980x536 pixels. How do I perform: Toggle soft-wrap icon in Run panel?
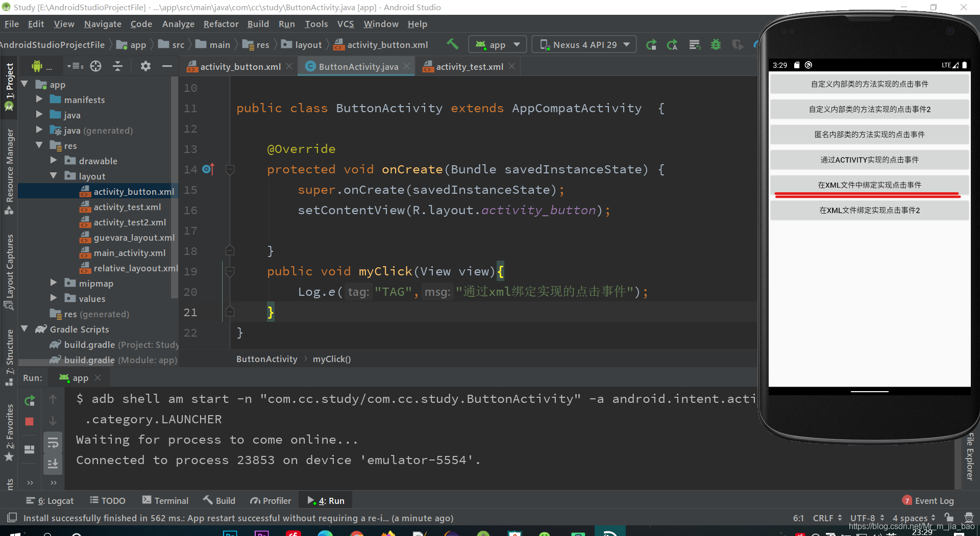tap(53, 443)
